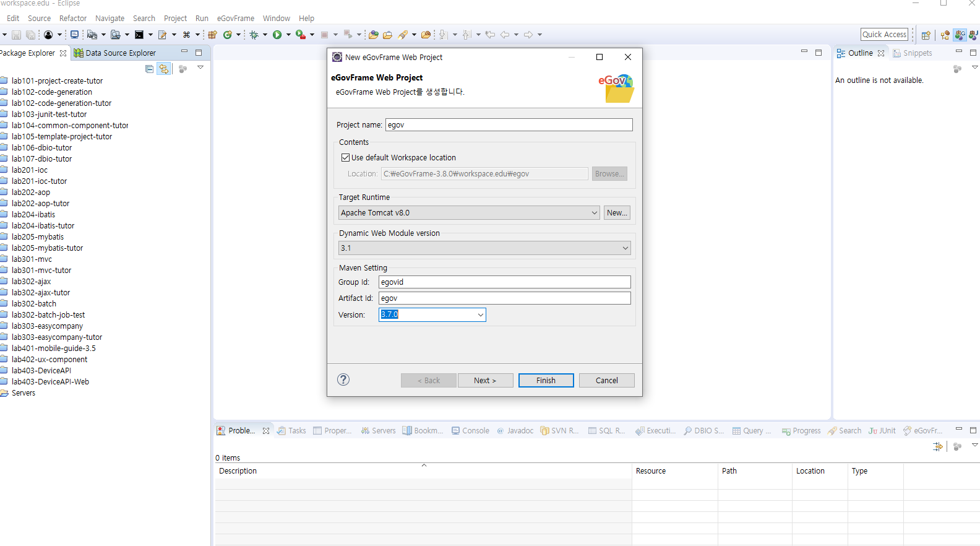Click the flashlight Search toolbar icon

(403, 35)
